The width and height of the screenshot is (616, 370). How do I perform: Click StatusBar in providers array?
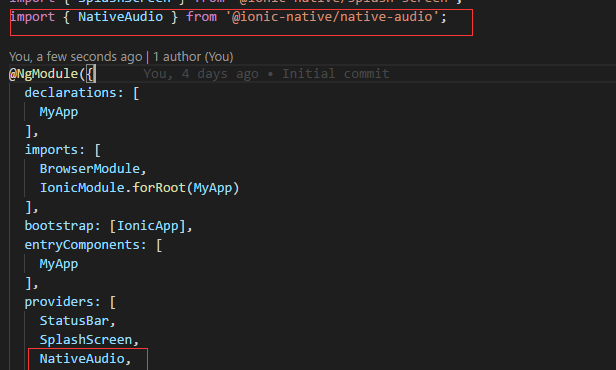(x=74, y=321)
